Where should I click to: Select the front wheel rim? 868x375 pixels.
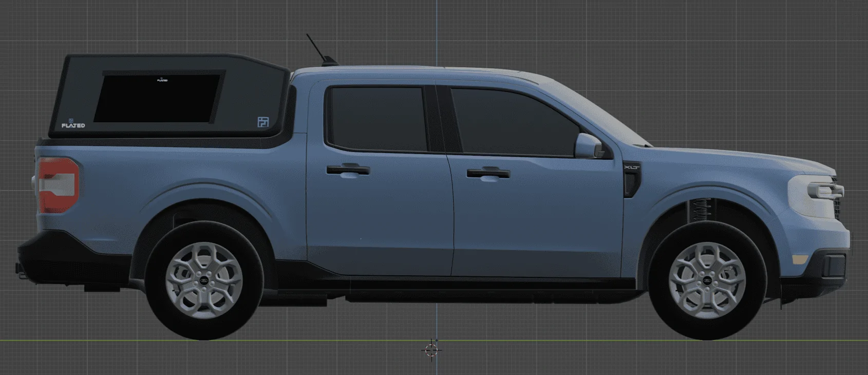707,280
